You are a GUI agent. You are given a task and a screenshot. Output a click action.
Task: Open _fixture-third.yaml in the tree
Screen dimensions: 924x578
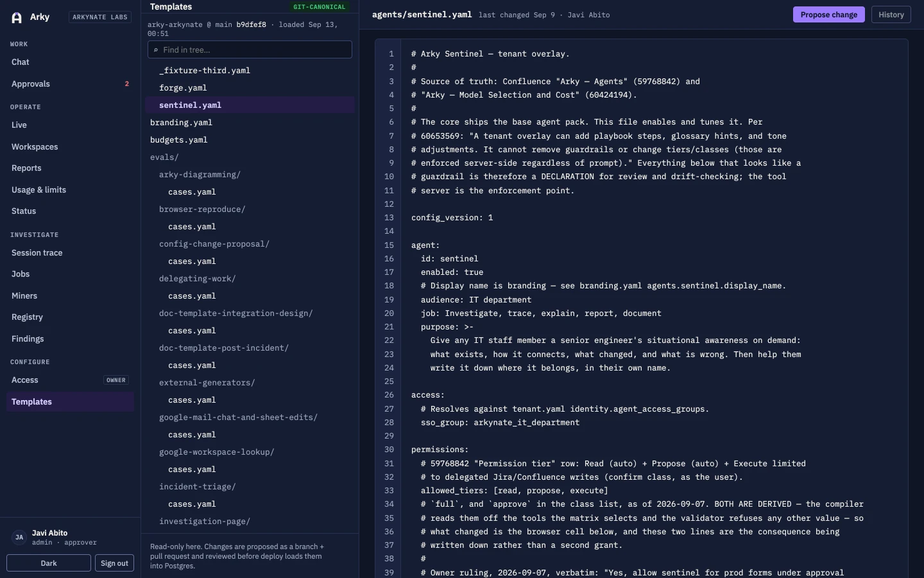[250, 71]
